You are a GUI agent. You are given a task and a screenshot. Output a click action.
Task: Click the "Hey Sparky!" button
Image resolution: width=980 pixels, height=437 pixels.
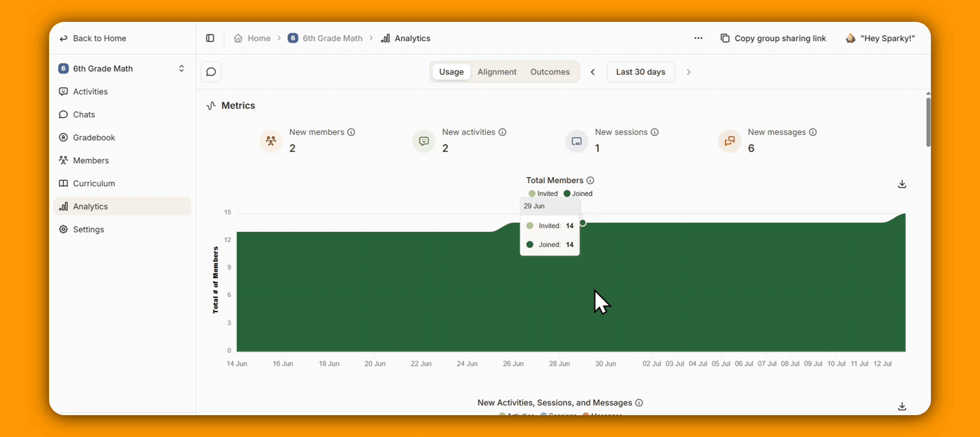click(880, 38)
